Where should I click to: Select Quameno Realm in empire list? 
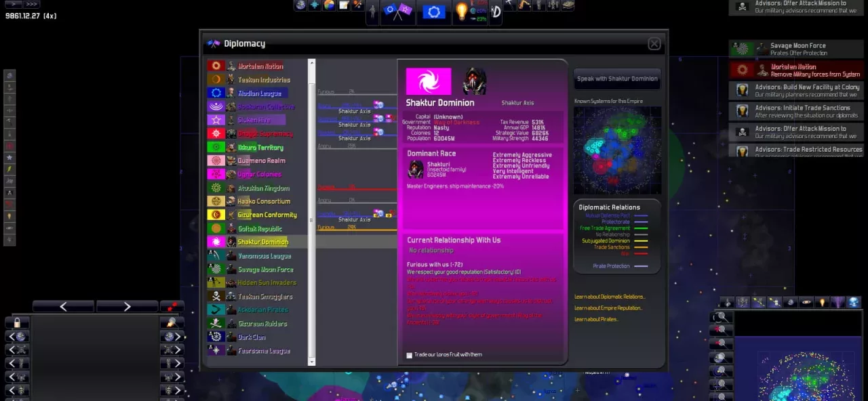pyautogui.click(x=257, y=161)
